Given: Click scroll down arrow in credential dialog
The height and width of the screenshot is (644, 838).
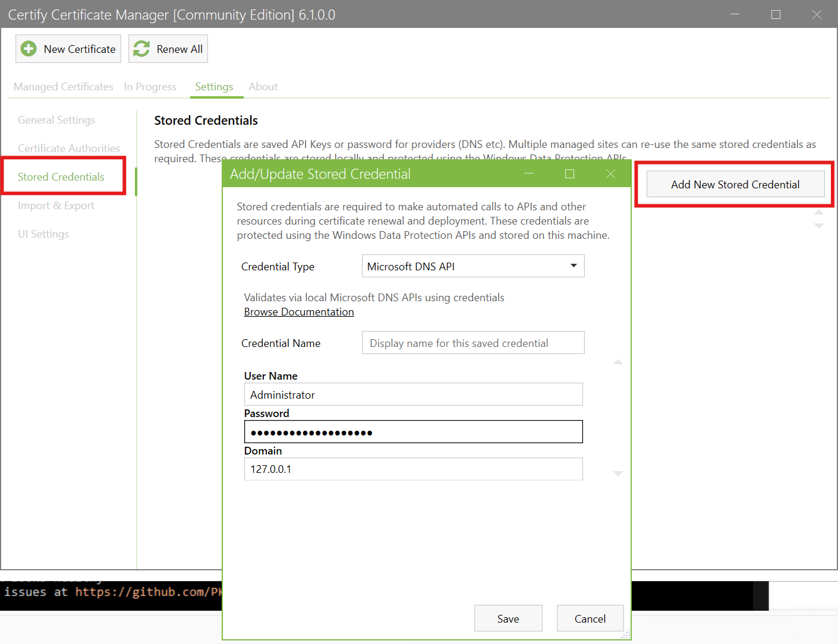Looking at the screenshot, I should (x=618, y=473).
